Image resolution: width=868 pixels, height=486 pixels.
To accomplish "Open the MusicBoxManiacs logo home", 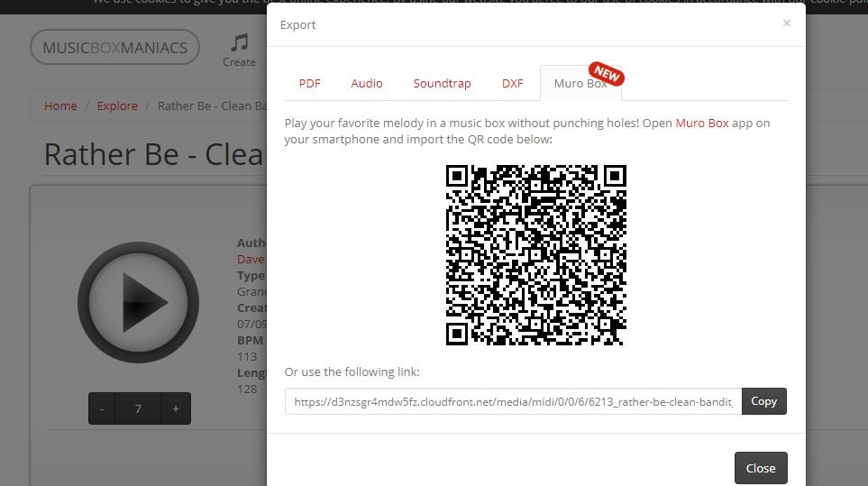I will pyautogui.click(x=114, y=48).
